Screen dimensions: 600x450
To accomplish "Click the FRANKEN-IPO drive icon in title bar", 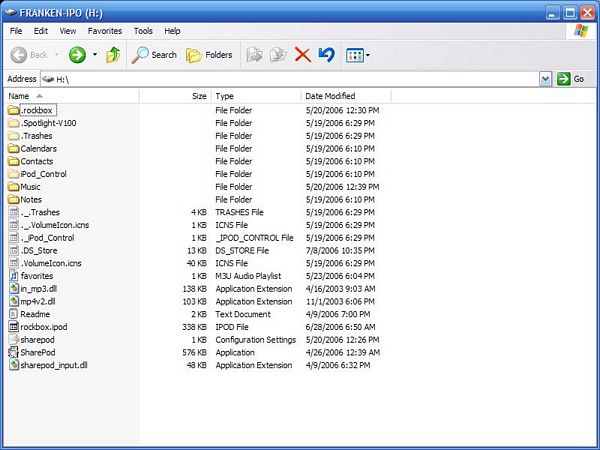I will [11, 13].
